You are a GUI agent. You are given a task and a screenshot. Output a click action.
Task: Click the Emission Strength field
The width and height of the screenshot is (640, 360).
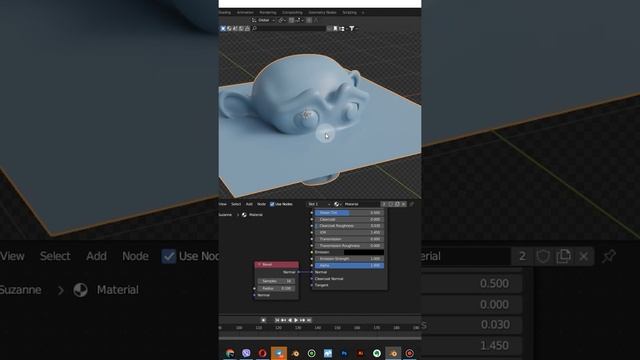pos(349,259)
